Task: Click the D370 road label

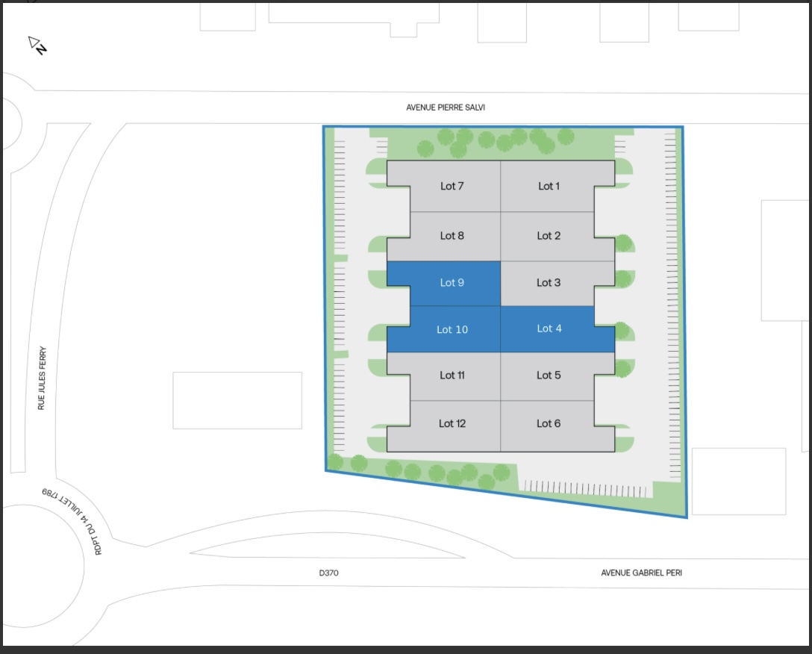Action: 329,573
